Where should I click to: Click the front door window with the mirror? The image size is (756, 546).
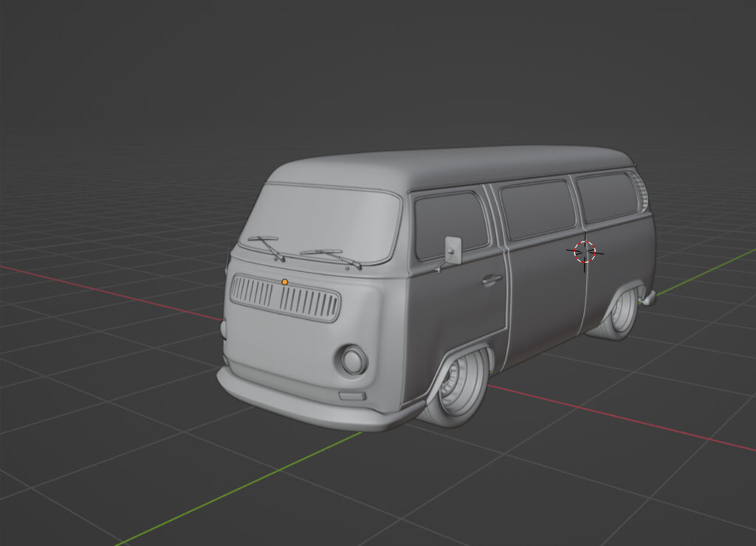(x=451, y=225)
